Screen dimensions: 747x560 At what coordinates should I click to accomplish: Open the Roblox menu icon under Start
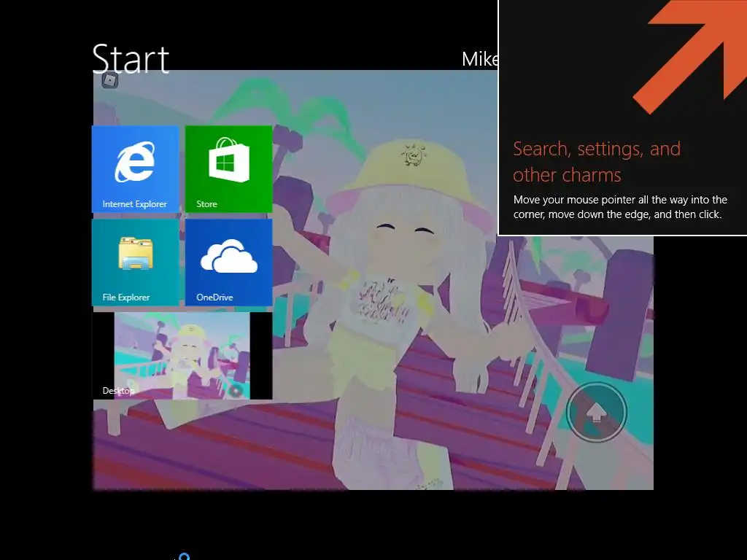(x=110, y=80)
